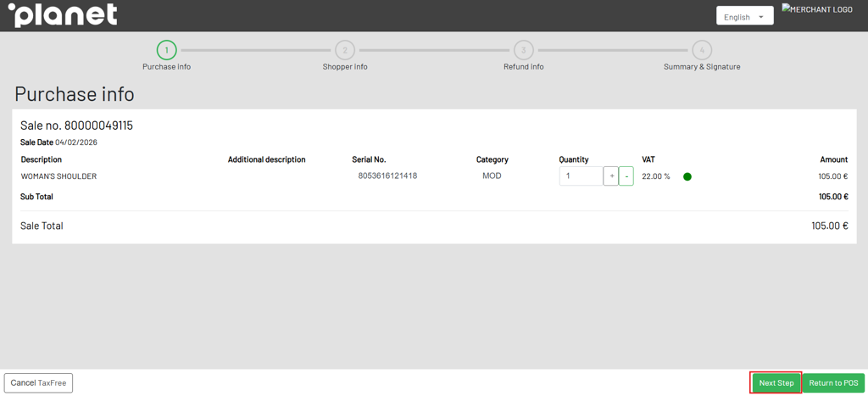Click the Sub Total label
The image size is (868, 396).
coord(36,196)
